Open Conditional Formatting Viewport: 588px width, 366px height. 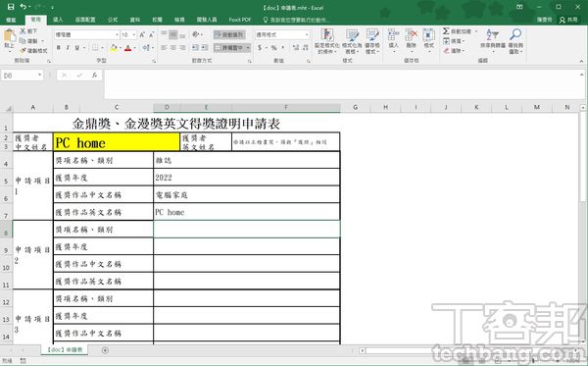point(327,41)
